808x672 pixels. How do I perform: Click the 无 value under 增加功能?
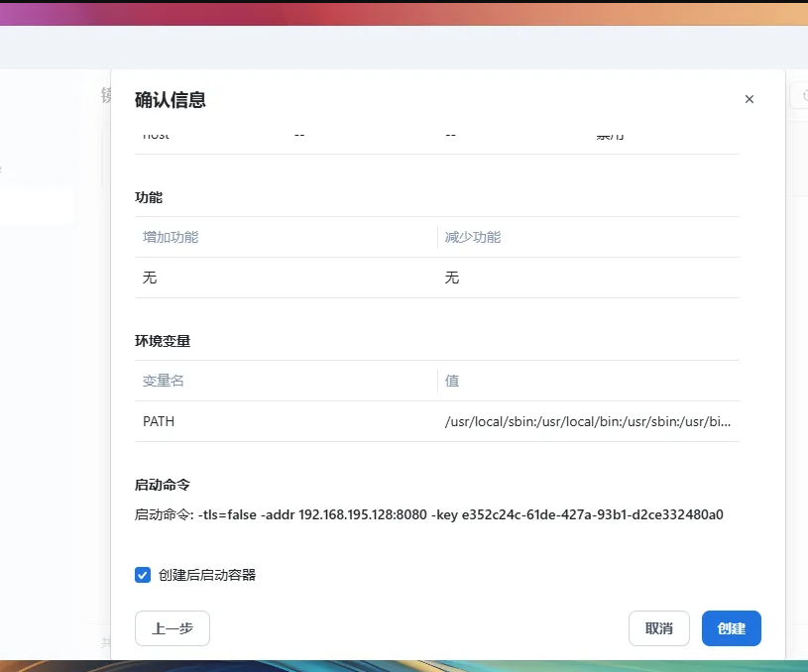pos(150,279)
